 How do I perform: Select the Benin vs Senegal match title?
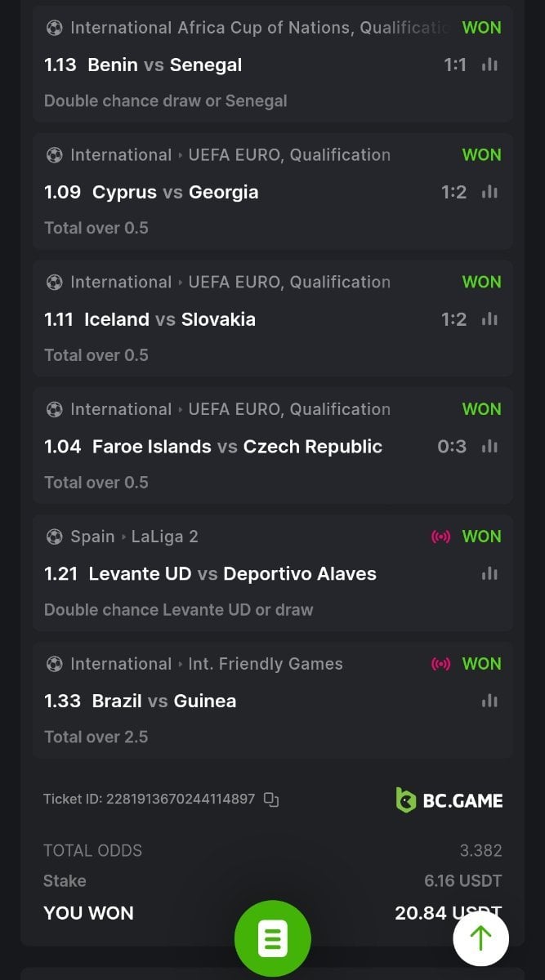164,65
